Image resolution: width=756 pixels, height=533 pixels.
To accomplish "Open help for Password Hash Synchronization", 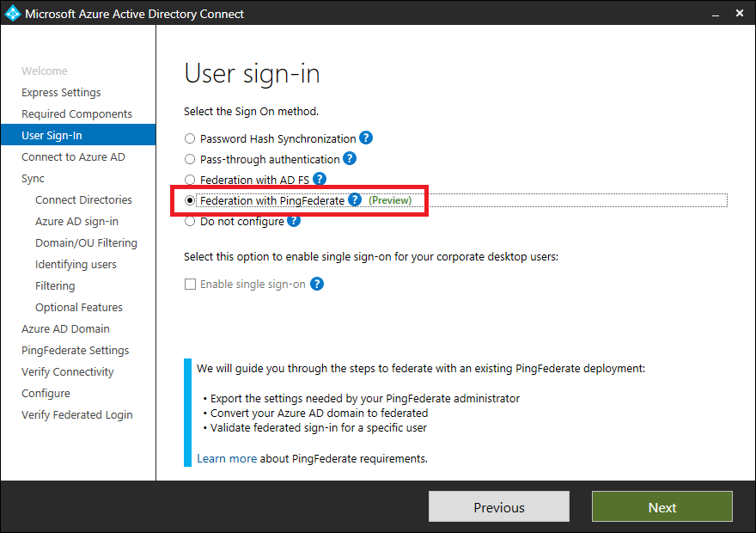I will point(366,138).
